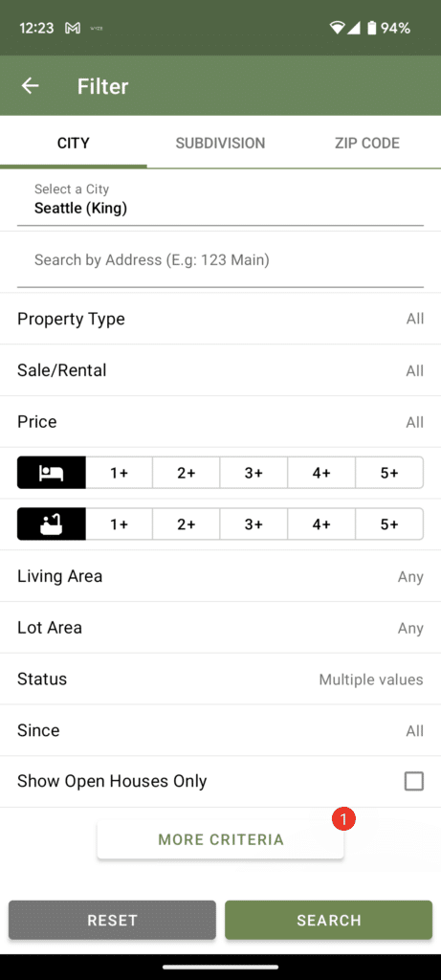Image resolution: width=441 pixels, height=980 pixels.
Task: Tap the bathroom bathtub icon
Action: click(x=52, y=523)
